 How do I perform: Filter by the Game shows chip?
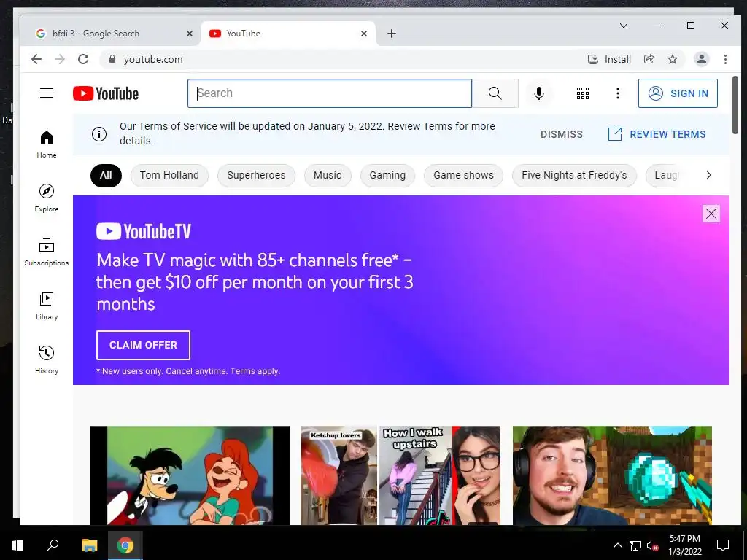[x=463, y=175]
